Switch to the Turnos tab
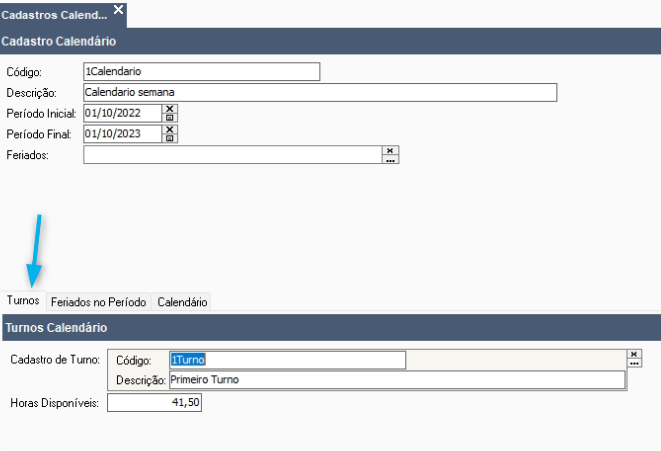 pos(23,301)
